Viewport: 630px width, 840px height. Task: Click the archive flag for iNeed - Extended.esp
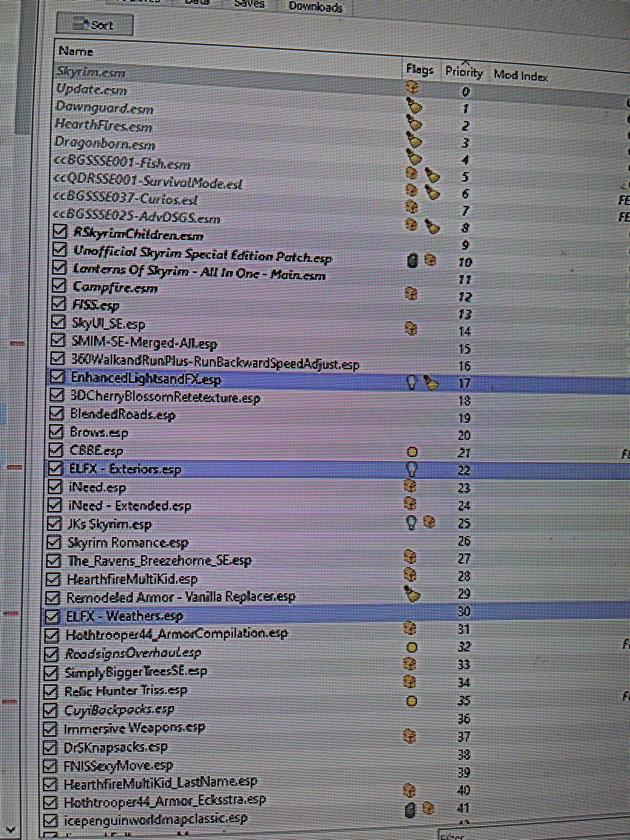[410, 503]
